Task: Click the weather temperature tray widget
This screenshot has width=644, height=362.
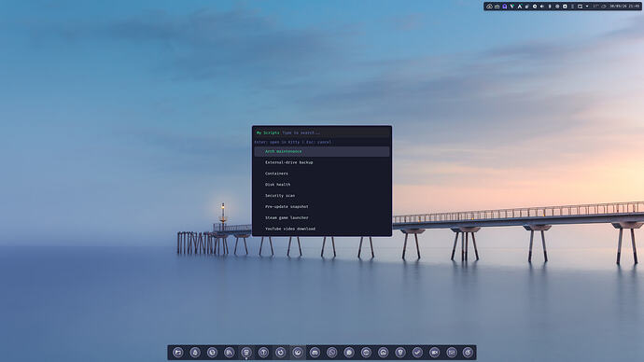Action: (600, 7)
